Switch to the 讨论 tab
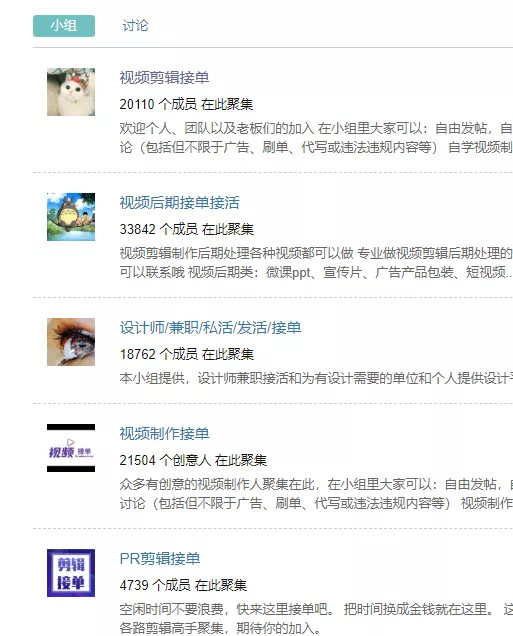This screenshot has width=513, height=636. pos(135,26)
